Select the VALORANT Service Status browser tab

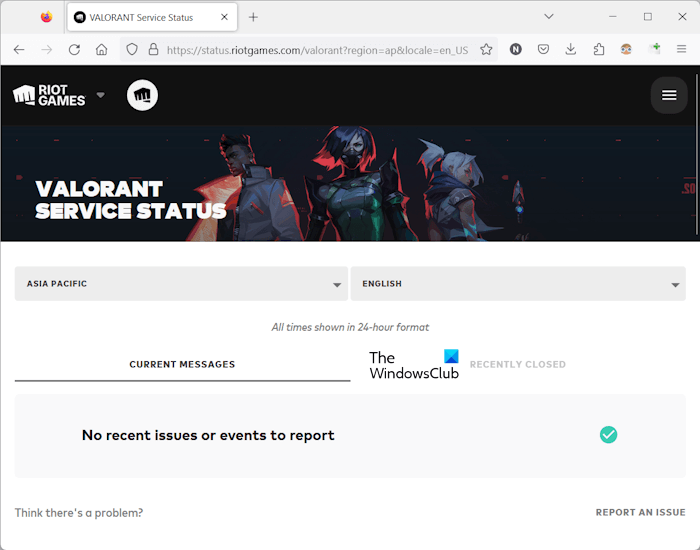pos(152,17)
